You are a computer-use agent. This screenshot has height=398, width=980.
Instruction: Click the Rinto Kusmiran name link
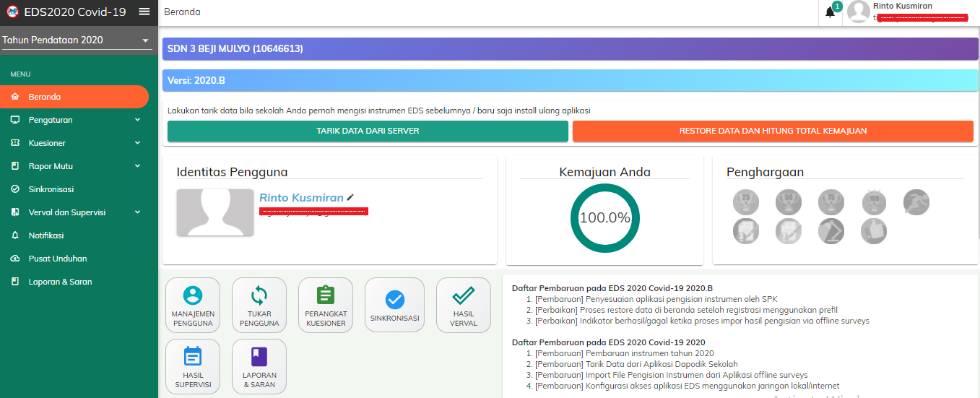pos(301,197)
